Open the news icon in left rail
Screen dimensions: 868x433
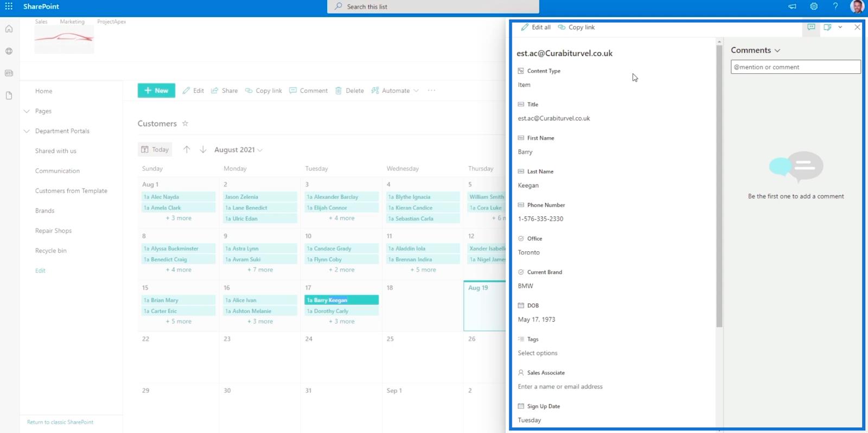[9, 73]
